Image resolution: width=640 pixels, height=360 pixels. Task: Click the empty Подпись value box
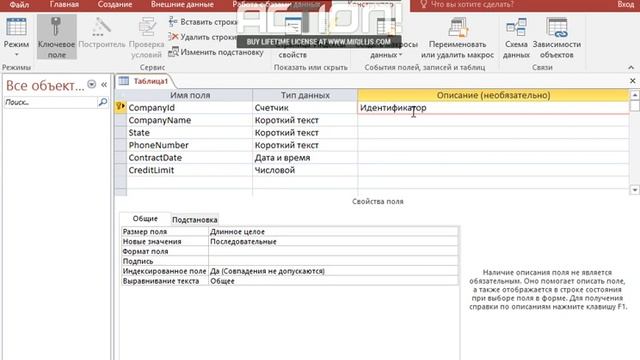[x=333, y=261]
